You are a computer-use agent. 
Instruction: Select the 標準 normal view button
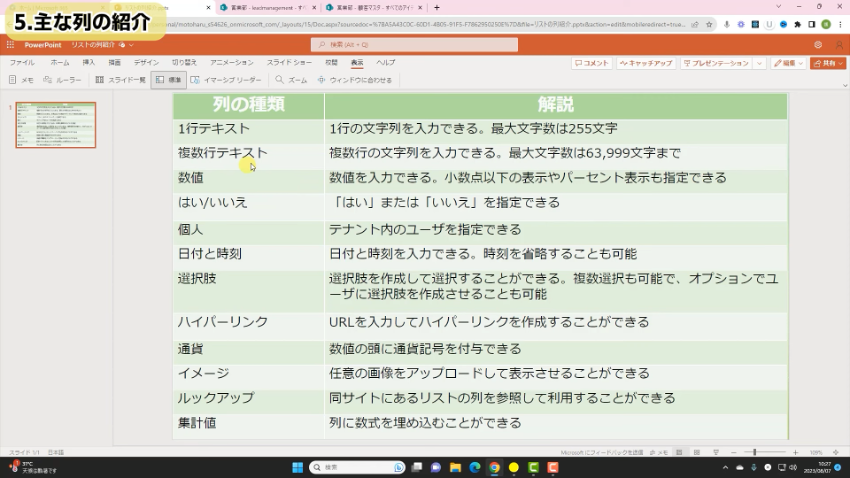coord(169,79)
